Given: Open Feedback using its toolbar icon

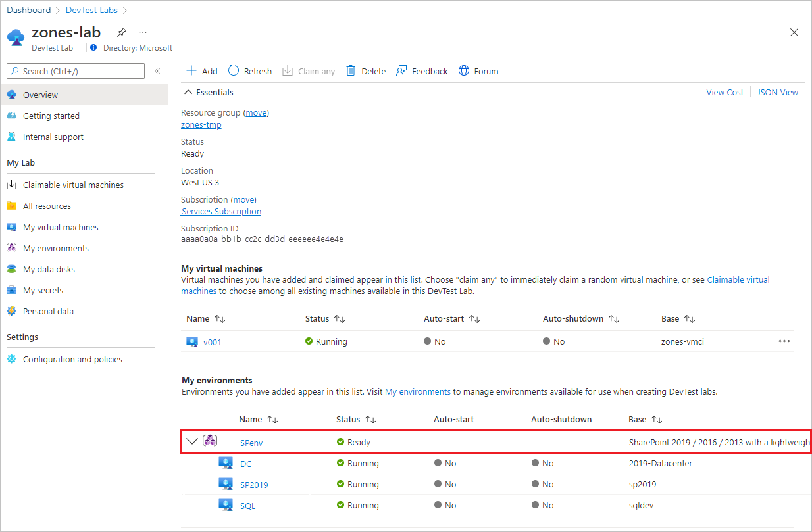Looking at the screenshot, I should pos(400,70).
